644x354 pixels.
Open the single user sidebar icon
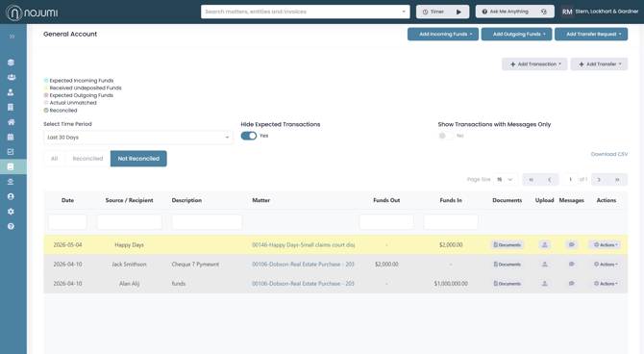(x=11, y=92)
